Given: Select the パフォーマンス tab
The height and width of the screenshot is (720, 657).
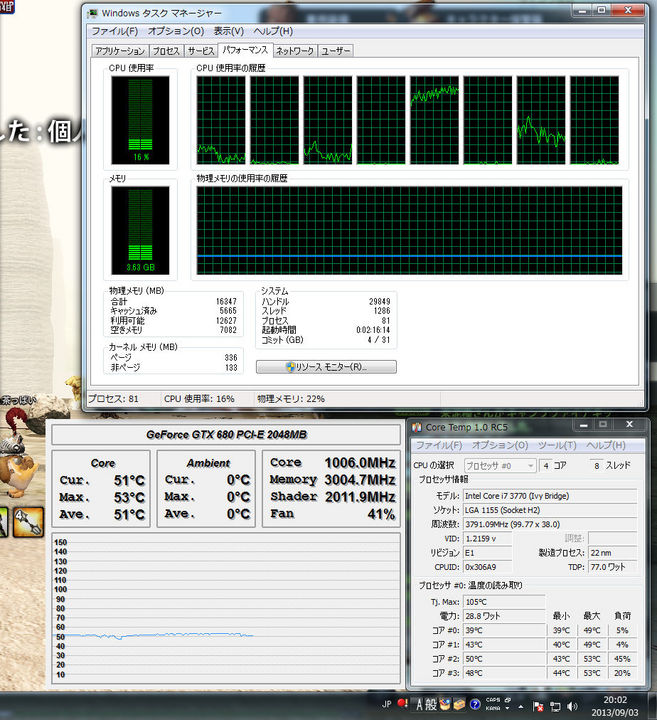Looking at the screenshot, I should 245,50.
